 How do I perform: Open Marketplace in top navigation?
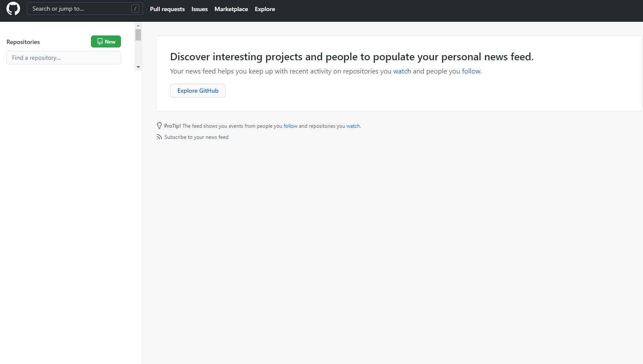(231, 9)
